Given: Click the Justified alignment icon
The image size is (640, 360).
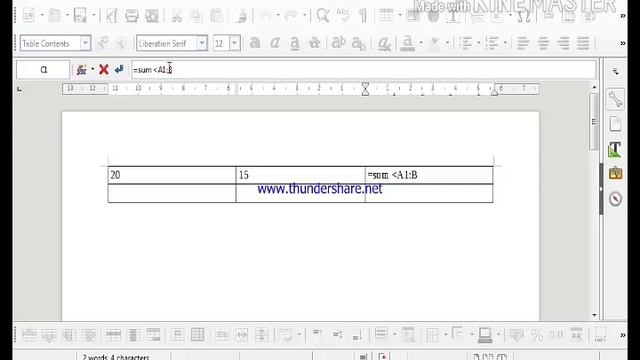Looking at the screenshot, I should (x=583, y=43).
